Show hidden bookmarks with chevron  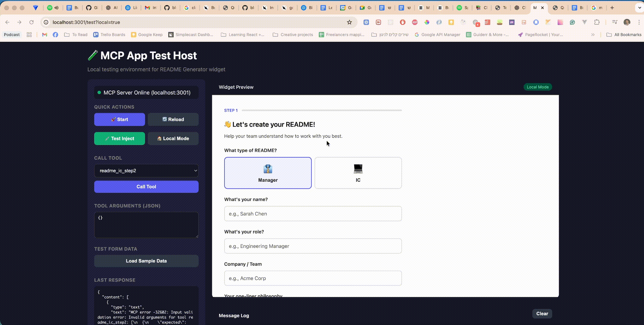point(593,35)
